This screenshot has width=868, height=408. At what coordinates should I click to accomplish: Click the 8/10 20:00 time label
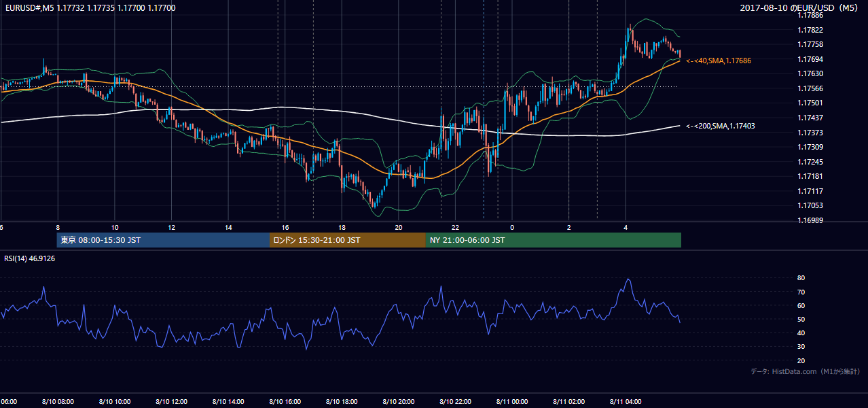tap(399, 402)
